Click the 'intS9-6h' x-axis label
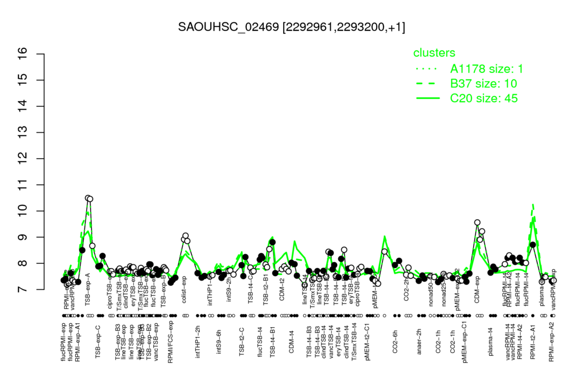588x368 pixels. [219, 342]
